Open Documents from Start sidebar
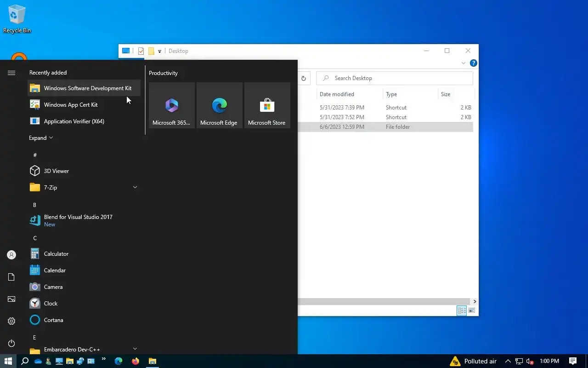This screenshot has height=368, width=588. click(11, 277)
